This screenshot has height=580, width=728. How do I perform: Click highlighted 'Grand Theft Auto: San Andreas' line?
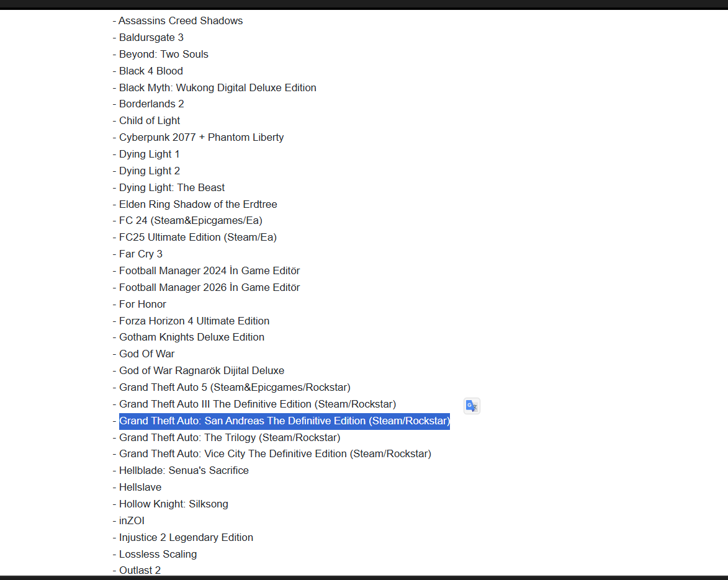(284, 421)
